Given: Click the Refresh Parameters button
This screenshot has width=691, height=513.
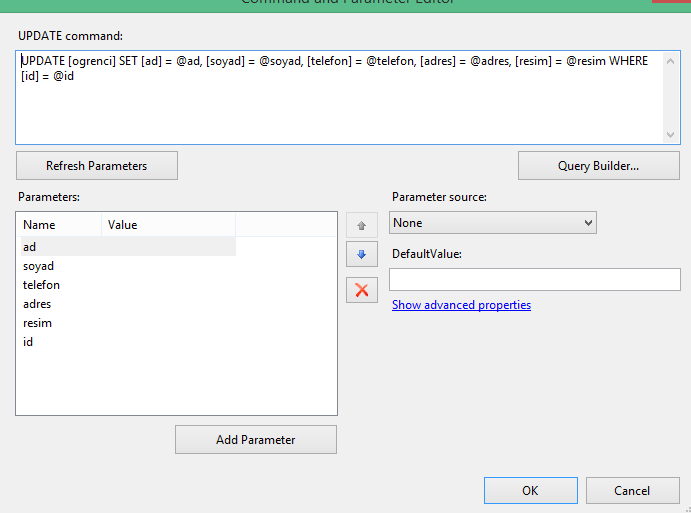Looking at the screenshot, I should pyautogui.click(x=97, y=165).
